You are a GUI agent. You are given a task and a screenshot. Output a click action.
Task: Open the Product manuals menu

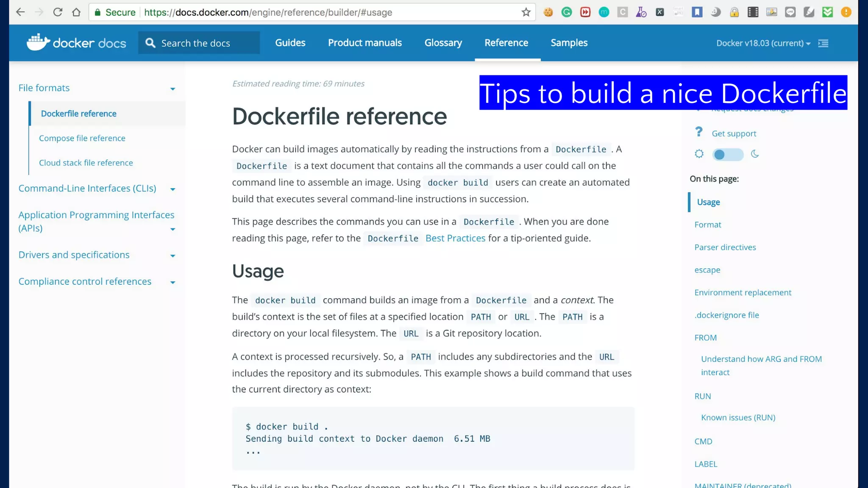(x=364, y=43)
